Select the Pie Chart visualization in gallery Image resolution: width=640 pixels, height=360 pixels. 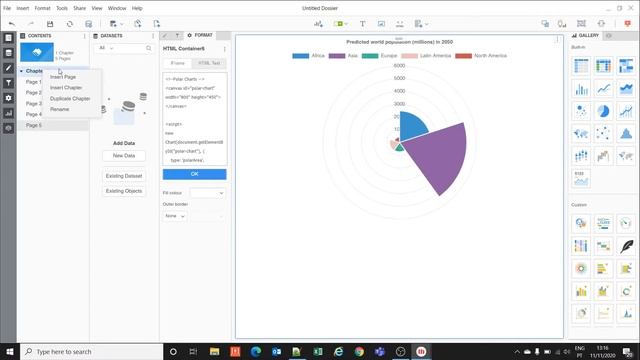click(604, 111)
